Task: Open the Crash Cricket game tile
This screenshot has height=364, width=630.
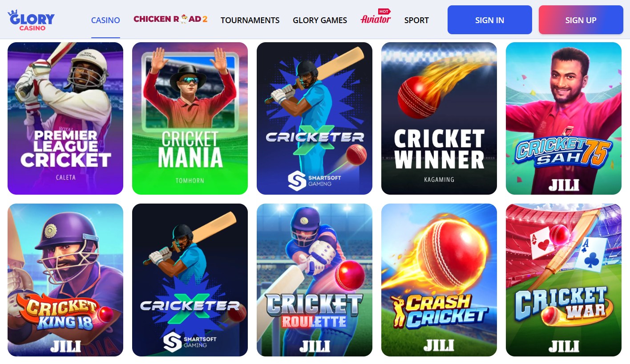Action: 439,280
